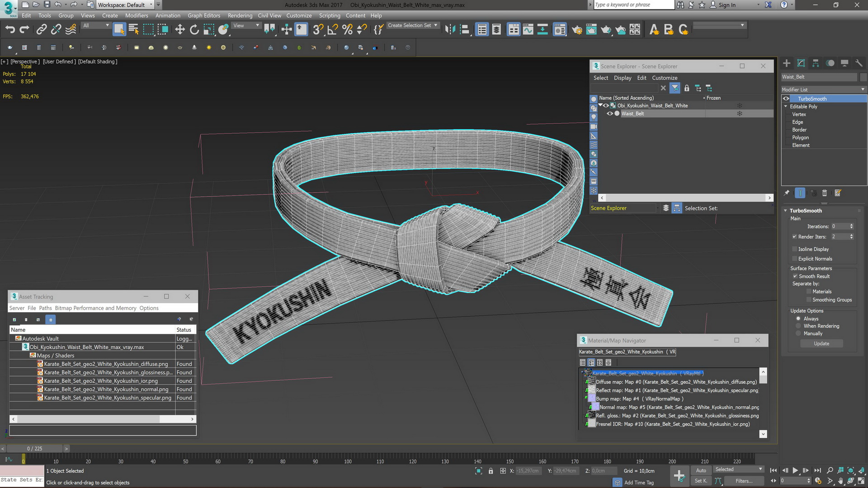Click the Auto key button
Image resolution: width=868 pixels, height=488 pixels.
701,470
